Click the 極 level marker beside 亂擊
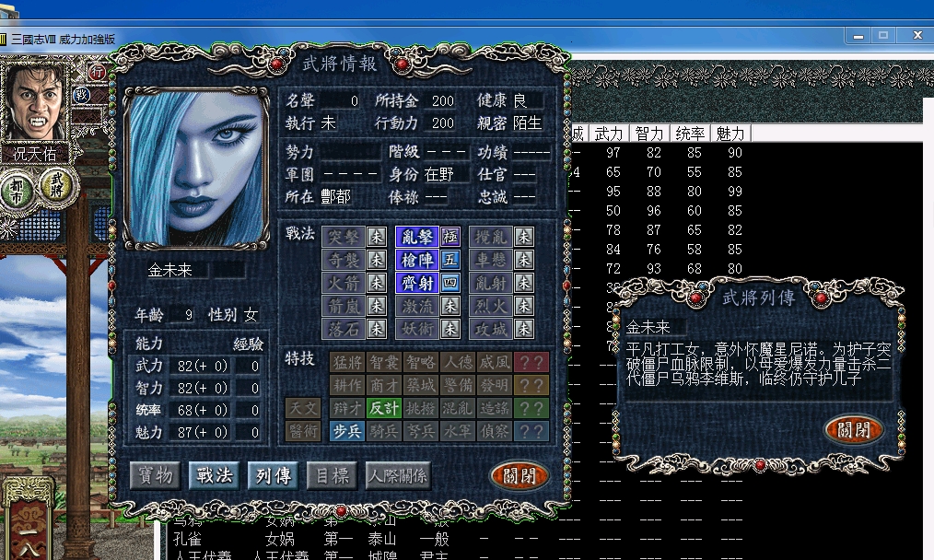This screenshot has width=934, height=560. (x=450, y=237)
